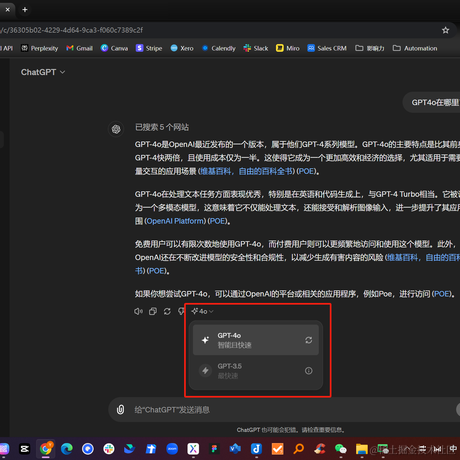The image size is (460, 460).
Task: Open Figma from the taskbar
Action: pos(214,449)
